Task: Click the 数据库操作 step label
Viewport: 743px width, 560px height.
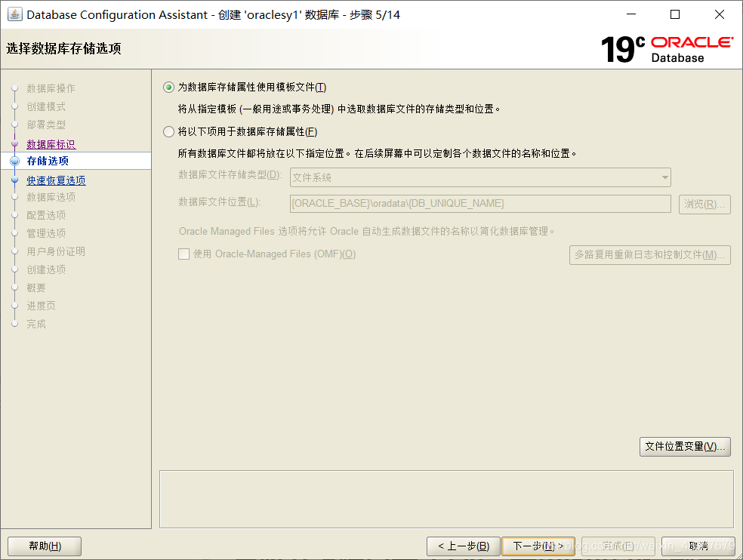Action: pyautogui.click(x=51, y=88)
